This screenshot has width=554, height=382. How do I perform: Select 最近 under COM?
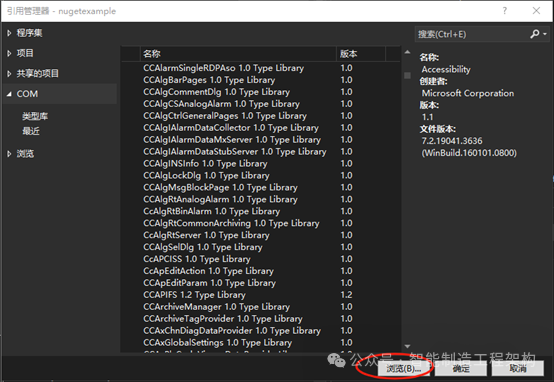(x=31, y=131)
